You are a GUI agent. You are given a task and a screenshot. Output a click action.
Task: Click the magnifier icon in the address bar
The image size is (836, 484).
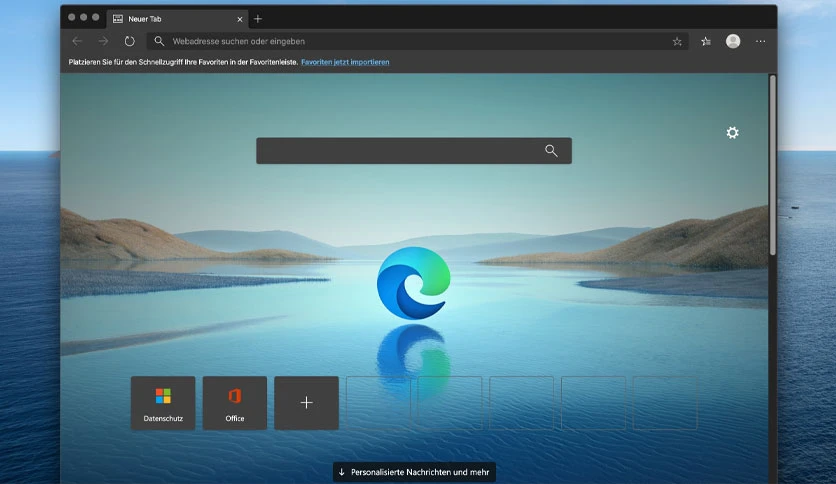(159, 41)
